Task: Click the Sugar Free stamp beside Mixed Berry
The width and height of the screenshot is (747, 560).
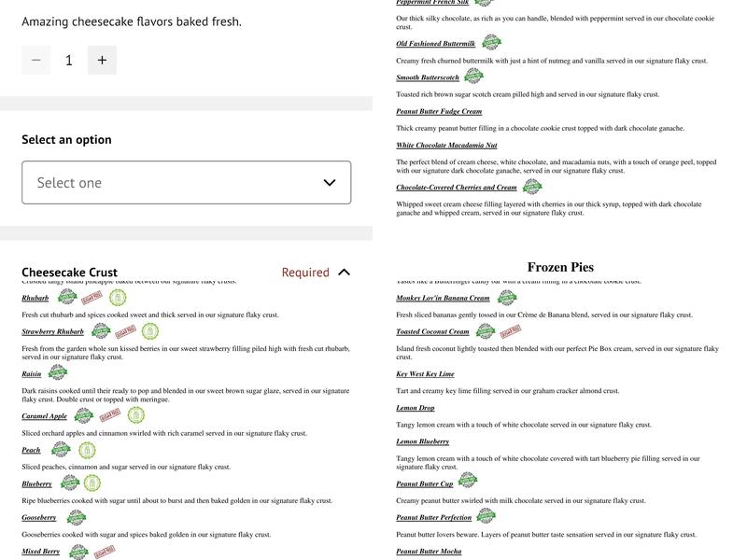Action: point(106,550)
